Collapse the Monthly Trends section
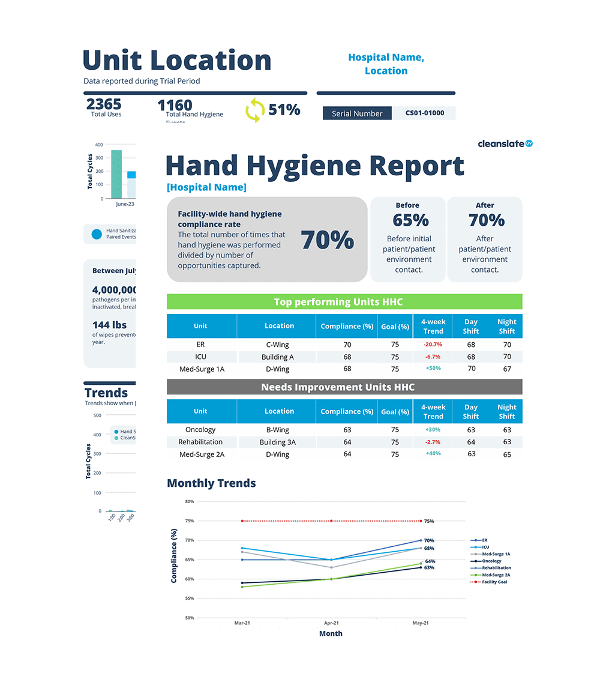This screenshot has height=700, width=600. 211,483
